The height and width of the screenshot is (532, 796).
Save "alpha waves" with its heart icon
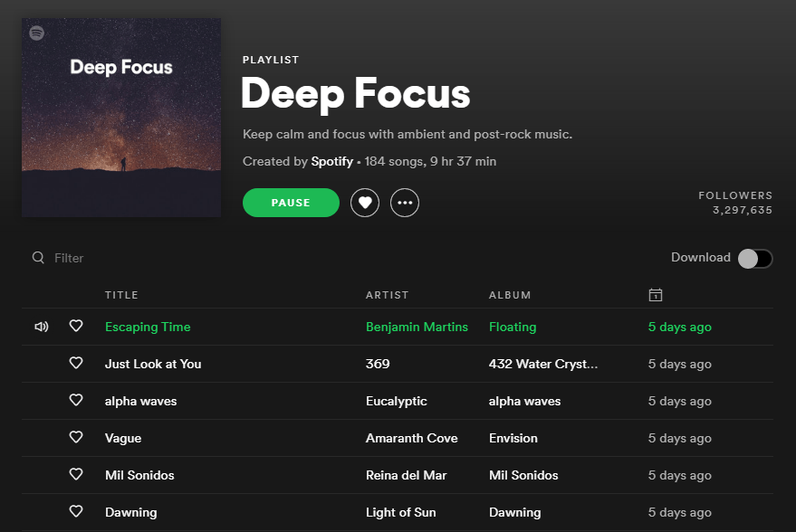(76, 400)
